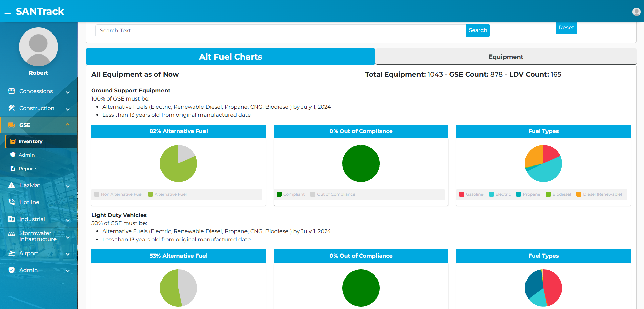Open the user account avatar in header
The image size is (644, 309).
[x=636, y=12]
